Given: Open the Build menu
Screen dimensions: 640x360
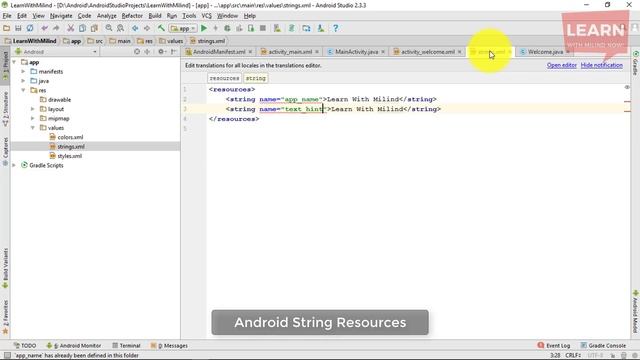Looking at the screenshot, I should (155, 16).
